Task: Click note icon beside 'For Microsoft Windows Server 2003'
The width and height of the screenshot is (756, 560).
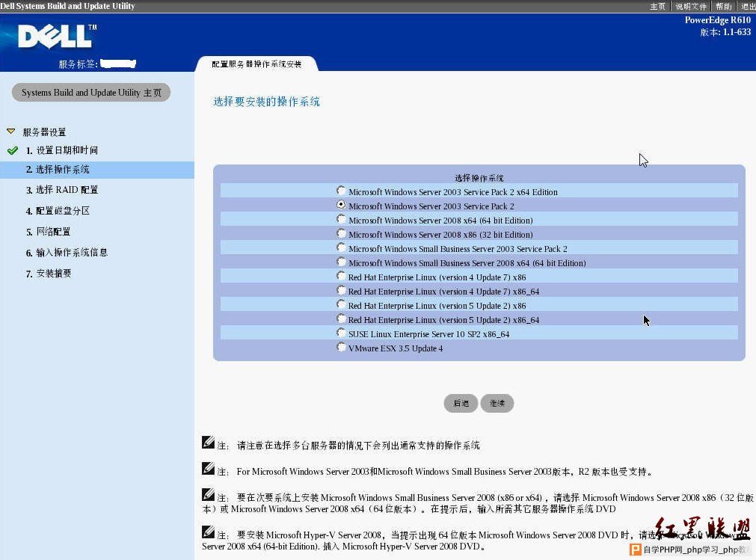Action: [x=209, y=469]
